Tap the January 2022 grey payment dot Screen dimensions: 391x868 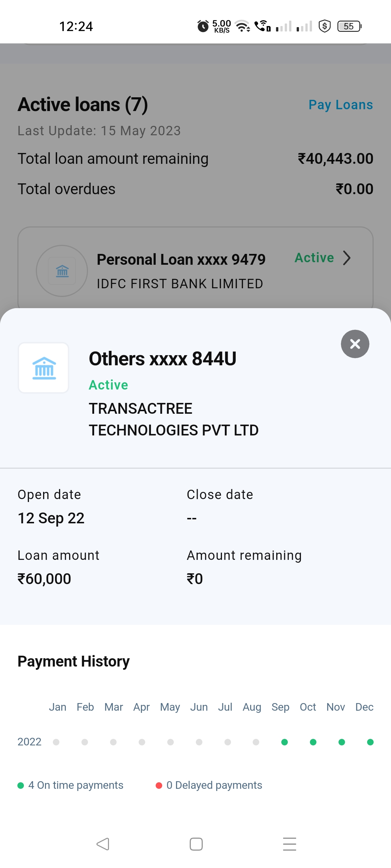[x=56, y=742]
